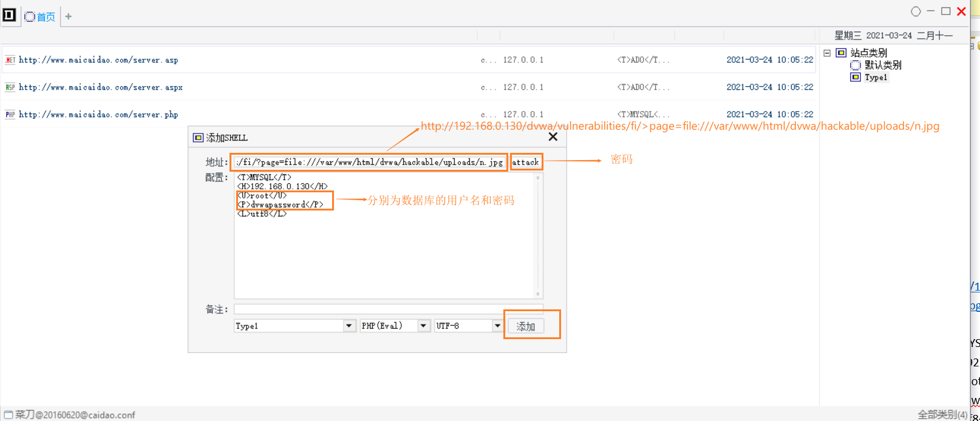Click the attack password input field
980x421 pixels.
coord(526,162)
